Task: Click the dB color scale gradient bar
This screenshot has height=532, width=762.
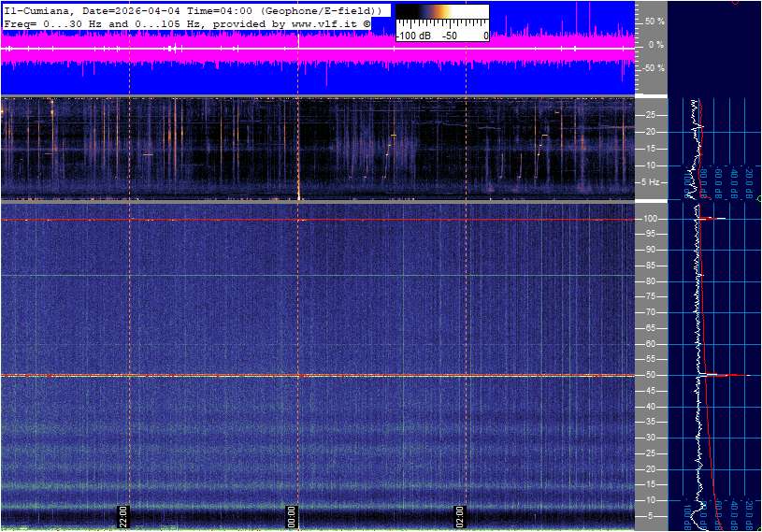Action: point(442,11)
